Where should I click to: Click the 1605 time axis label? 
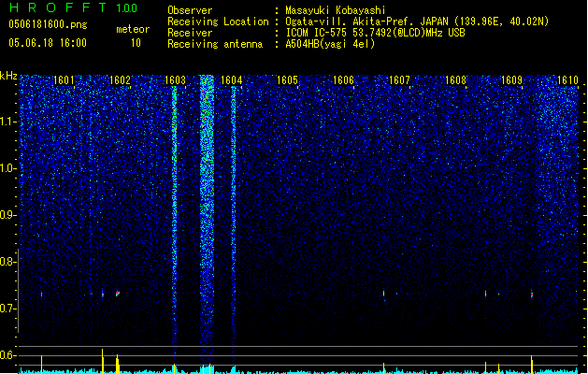coord(287,80)
